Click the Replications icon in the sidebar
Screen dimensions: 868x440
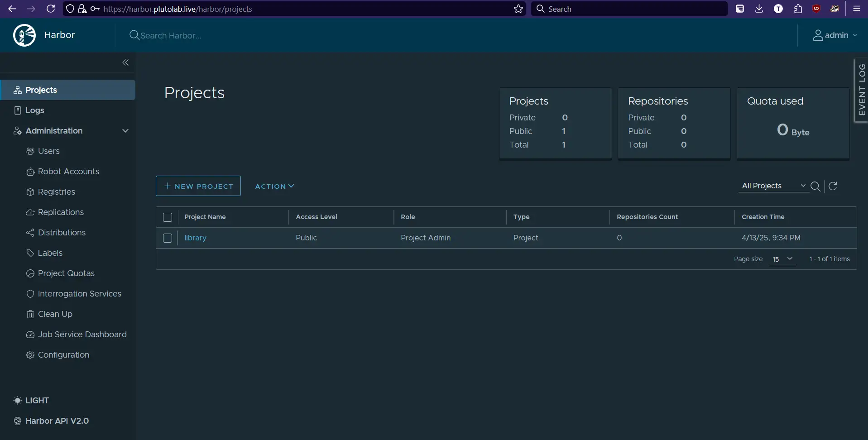pos(30,212)
